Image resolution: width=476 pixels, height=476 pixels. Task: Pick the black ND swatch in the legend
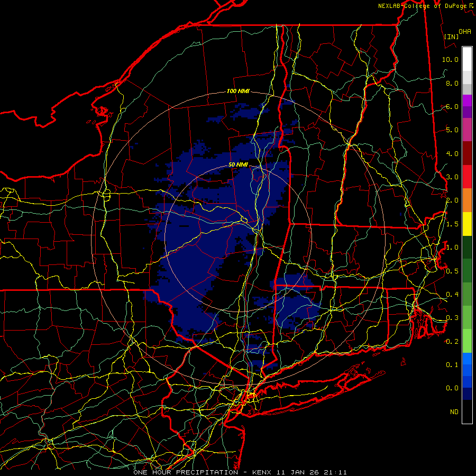point(467,411)
